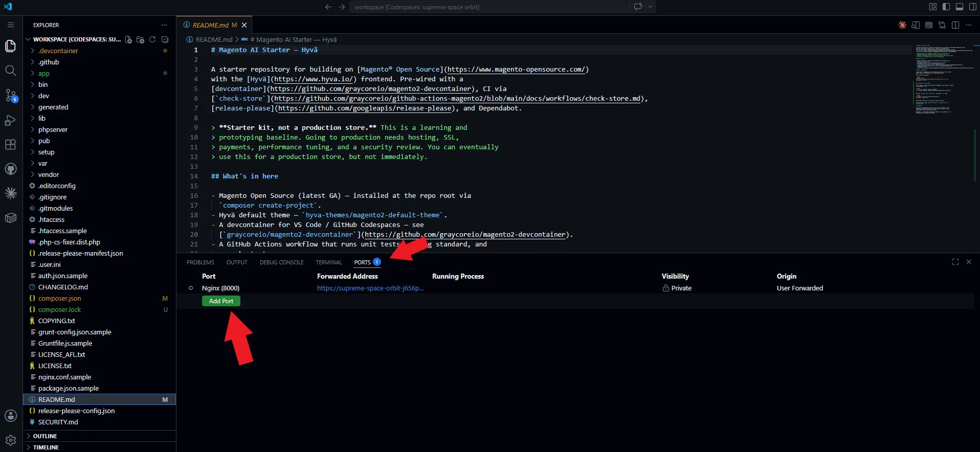Go forward using title bar arrow
The width and height of the screenshot is (980, 452).
click(x=342, y=7)
